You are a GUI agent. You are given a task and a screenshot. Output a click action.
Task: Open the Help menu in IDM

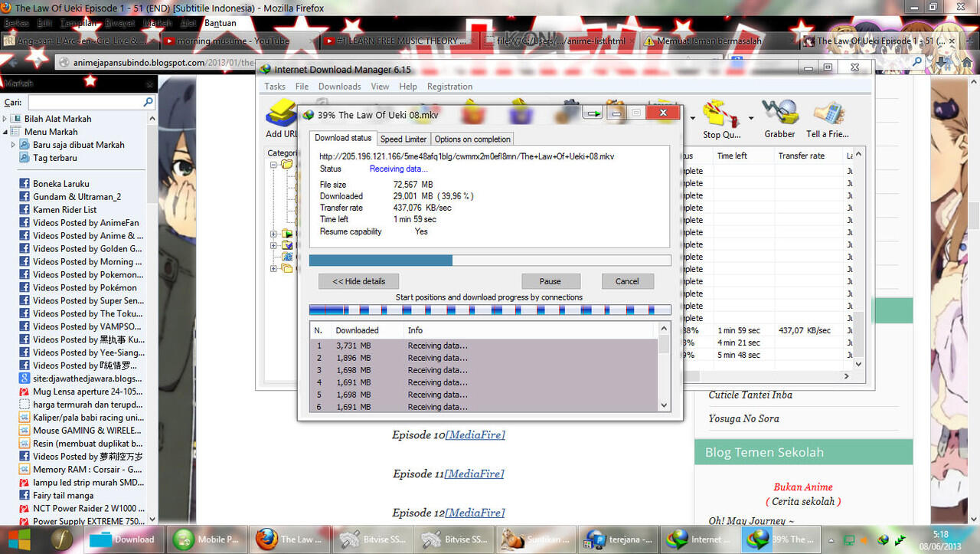coord(408,87)
